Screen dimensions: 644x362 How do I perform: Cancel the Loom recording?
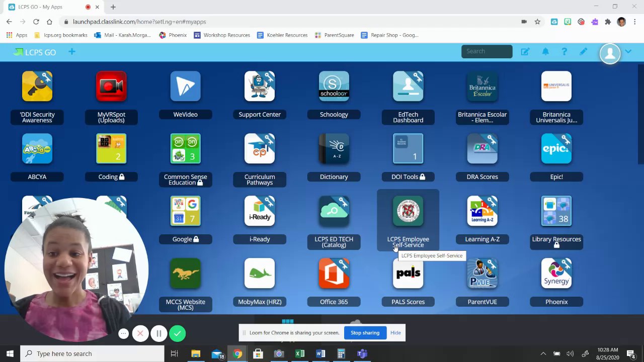[140, 333]
